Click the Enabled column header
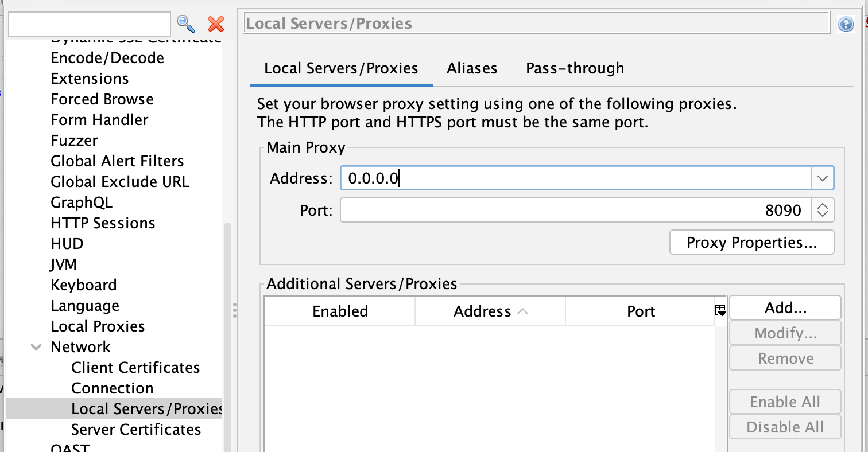 click(340, 311)
